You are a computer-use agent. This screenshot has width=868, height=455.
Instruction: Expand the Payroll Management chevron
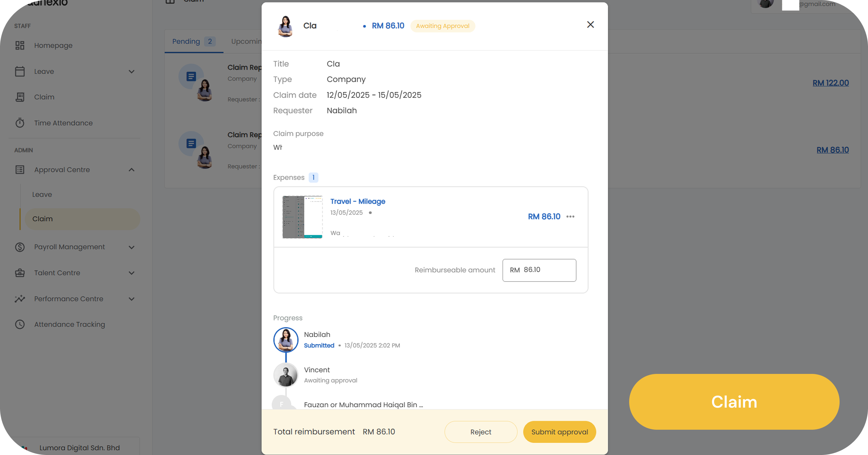tap(132, 247)
